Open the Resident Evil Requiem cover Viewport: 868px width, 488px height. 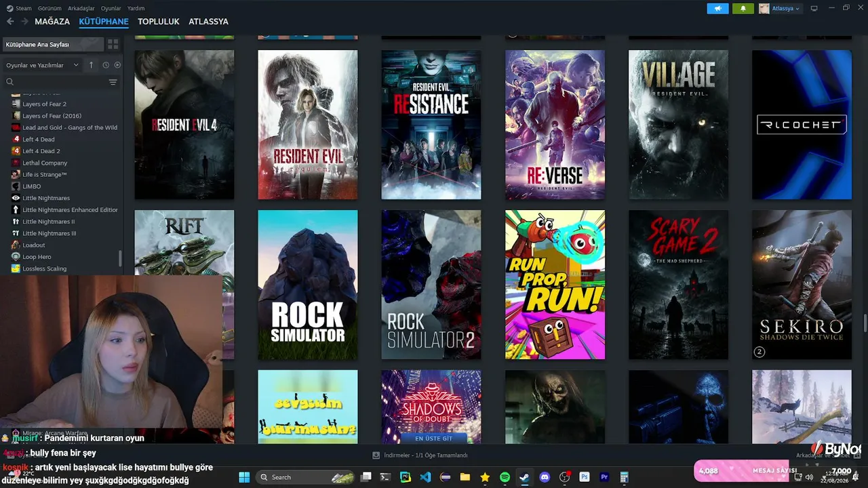pos(308,125)
